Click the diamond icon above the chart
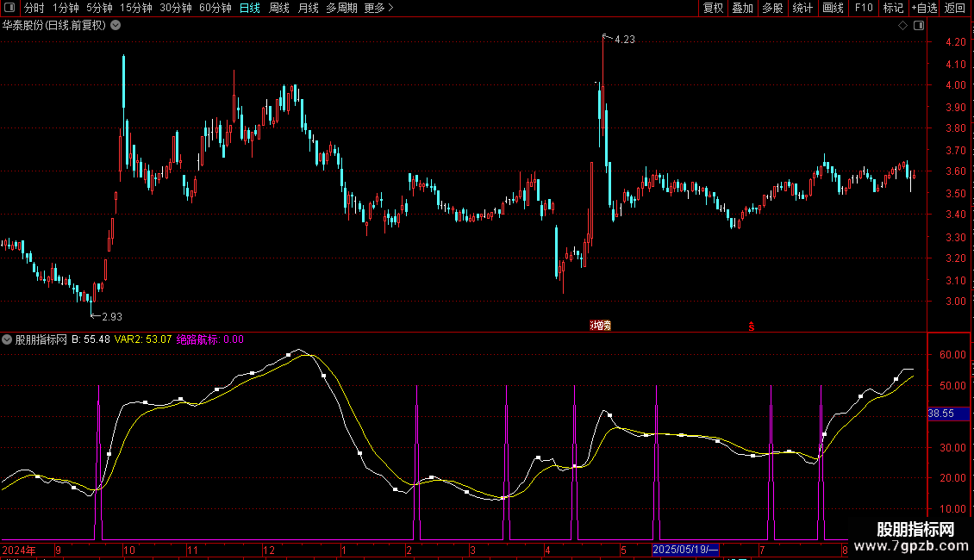 point(902,26)
